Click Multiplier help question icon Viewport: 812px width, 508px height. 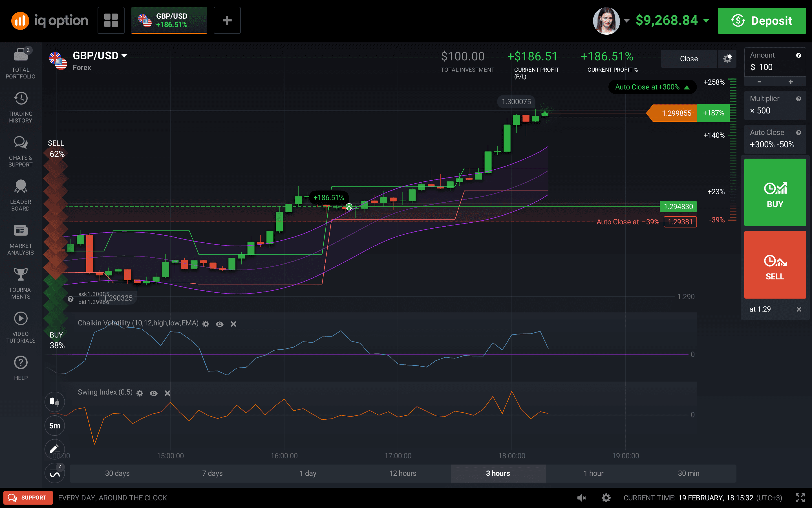pyautogui.click(x=798, y=99)
